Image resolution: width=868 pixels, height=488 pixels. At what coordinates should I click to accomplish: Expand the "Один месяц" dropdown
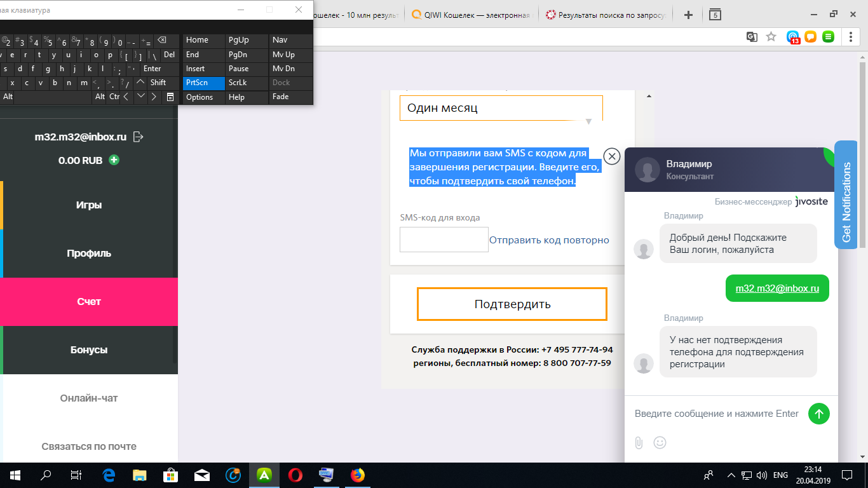[x=501, y=108]
